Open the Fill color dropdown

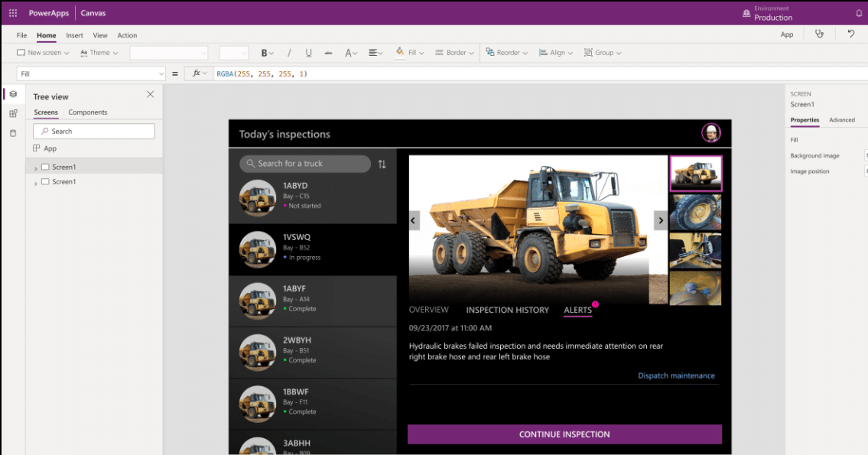tap(410, 53)
